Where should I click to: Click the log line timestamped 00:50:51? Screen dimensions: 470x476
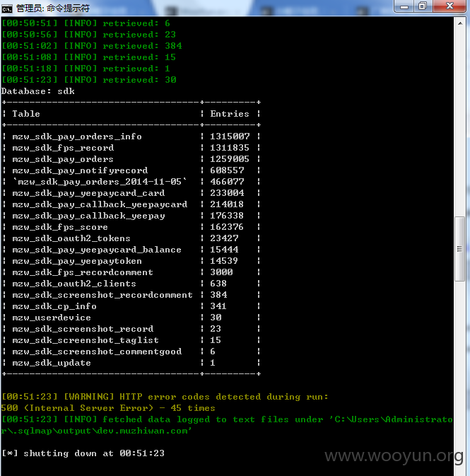click(86, 23)
